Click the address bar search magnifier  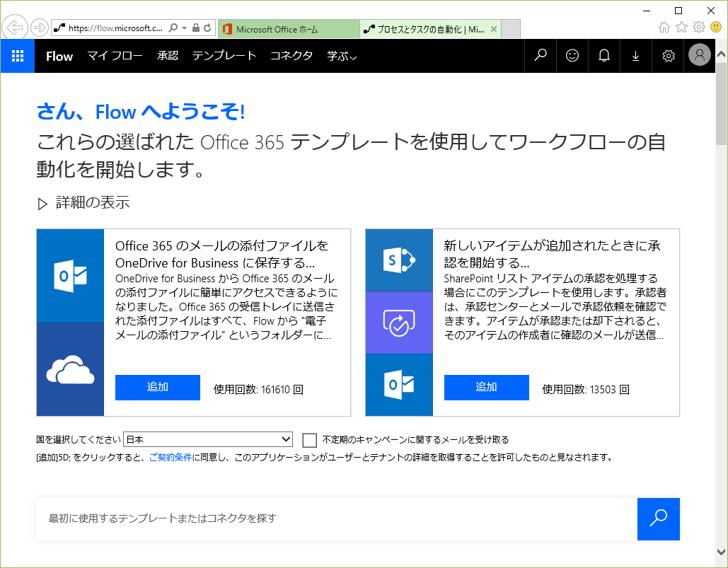pos(173,28)
